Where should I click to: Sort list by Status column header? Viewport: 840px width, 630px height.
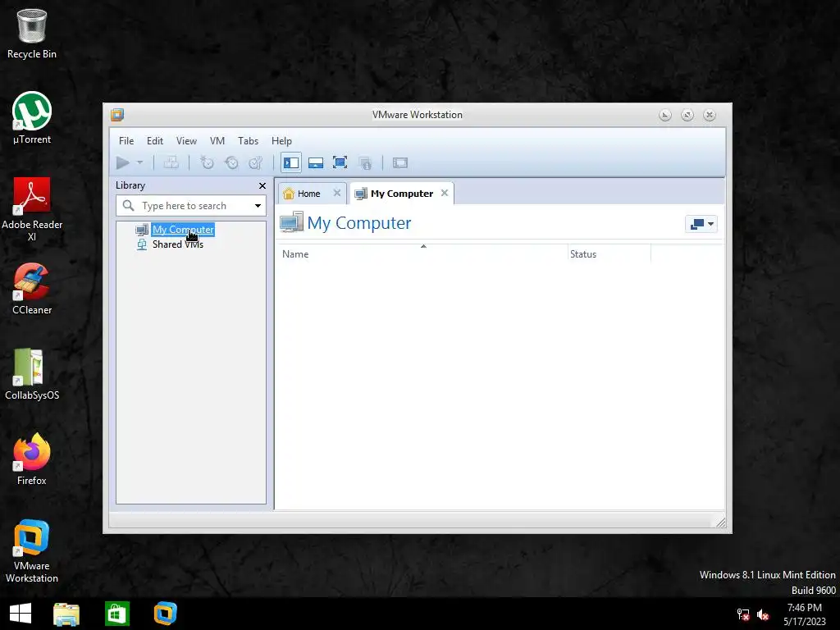click(x=609, y=254)
